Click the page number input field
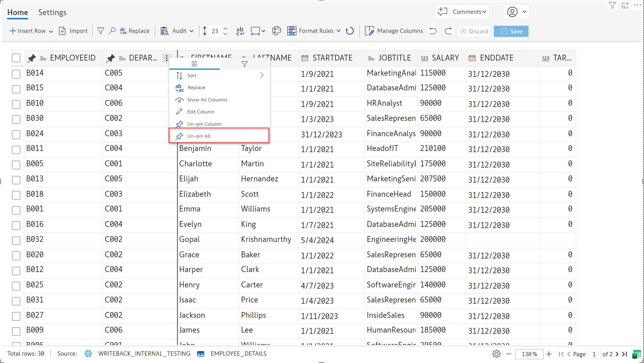644x363 pixels. 594,354
